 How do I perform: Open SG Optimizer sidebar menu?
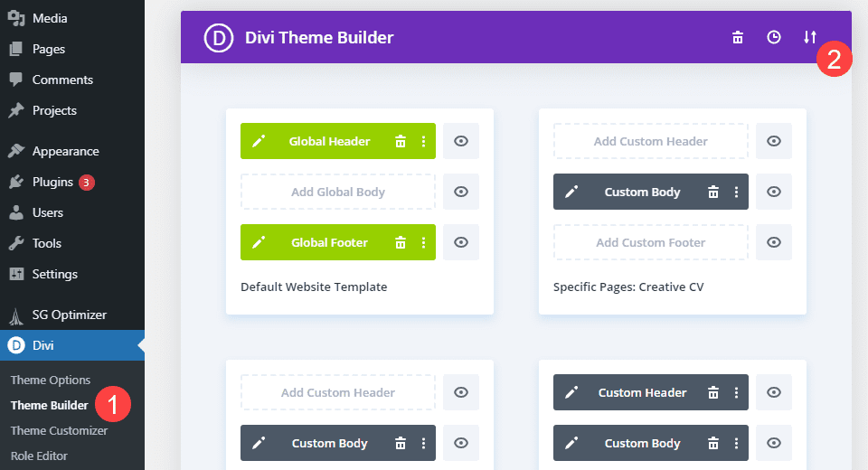[72, 315]
